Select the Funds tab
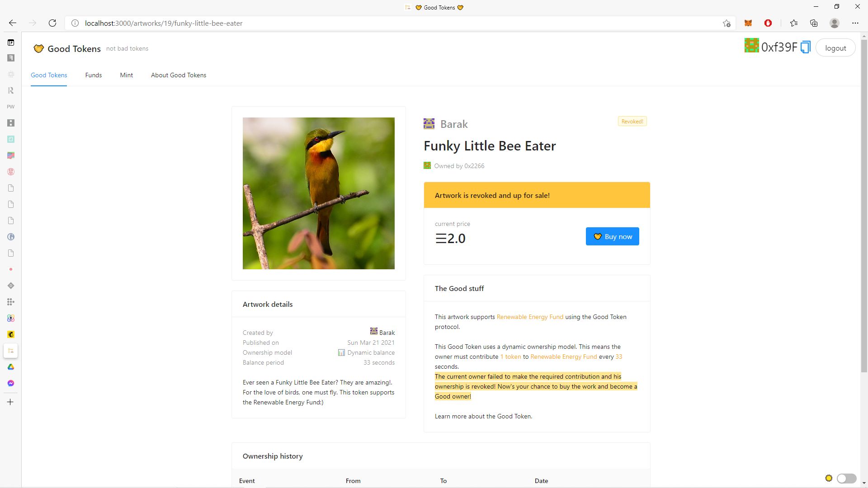The image size is (868, 488). tap(93, 75)
